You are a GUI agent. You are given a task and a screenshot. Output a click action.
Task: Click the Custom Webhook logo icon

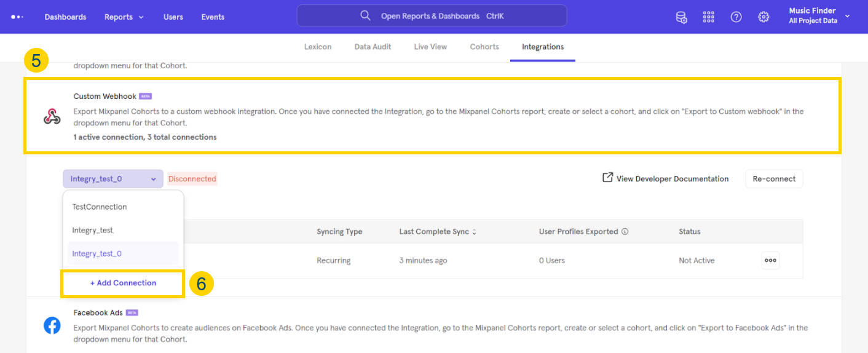click(x=52, y=116)
